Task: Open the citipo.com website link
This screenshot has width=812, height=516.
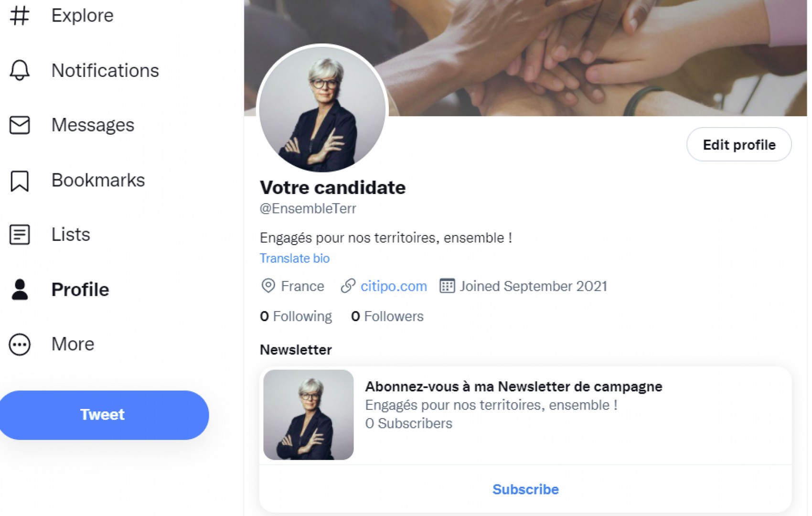Action: 394,286
